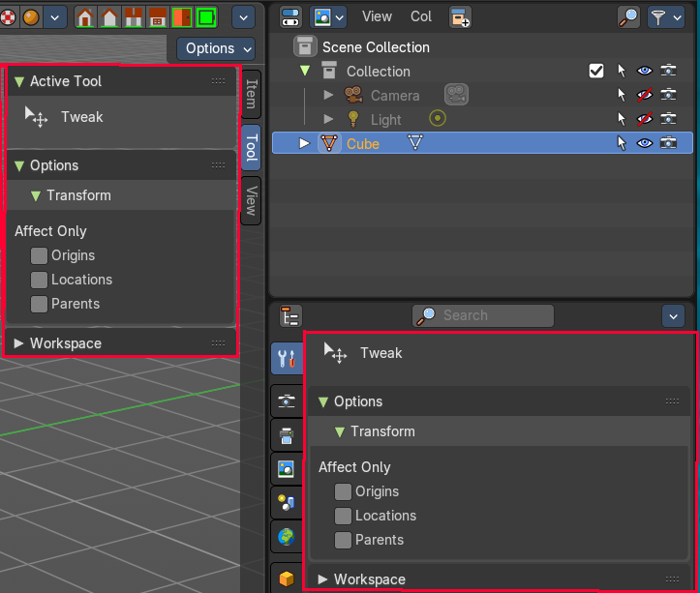Open the Outliner View menu
The width and height of the screenshot is (700, 593).
[377, 17]
